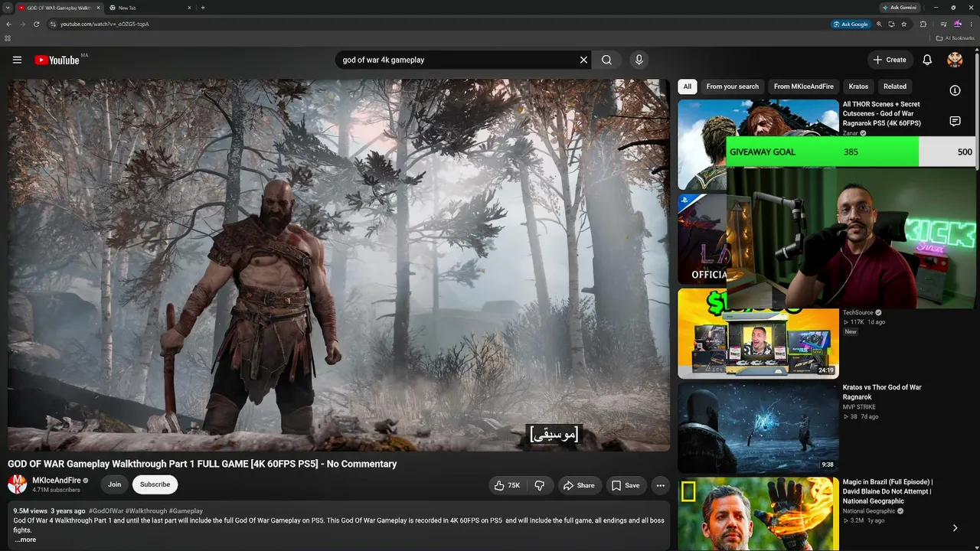Image resolution: width=980 pixels, height=551 pixels.
Task: Like the video with 75K likes
Action: pos(508,485)
